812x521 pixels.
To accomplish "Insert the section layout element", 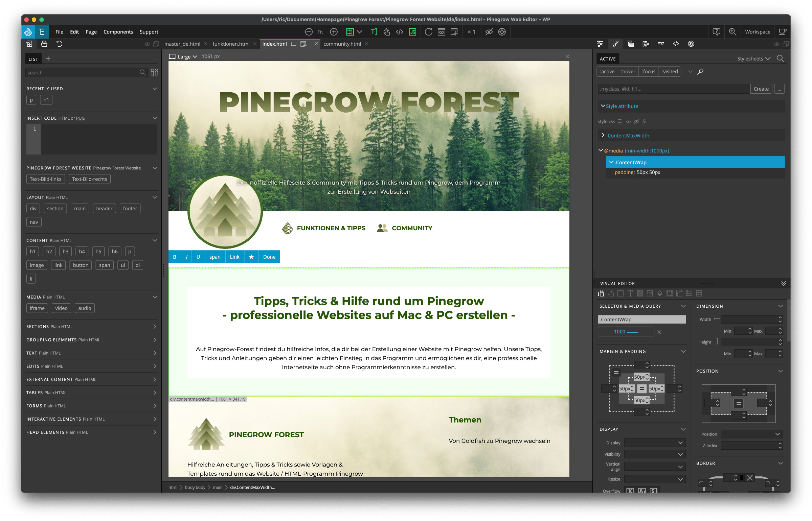I will (55, 208).
